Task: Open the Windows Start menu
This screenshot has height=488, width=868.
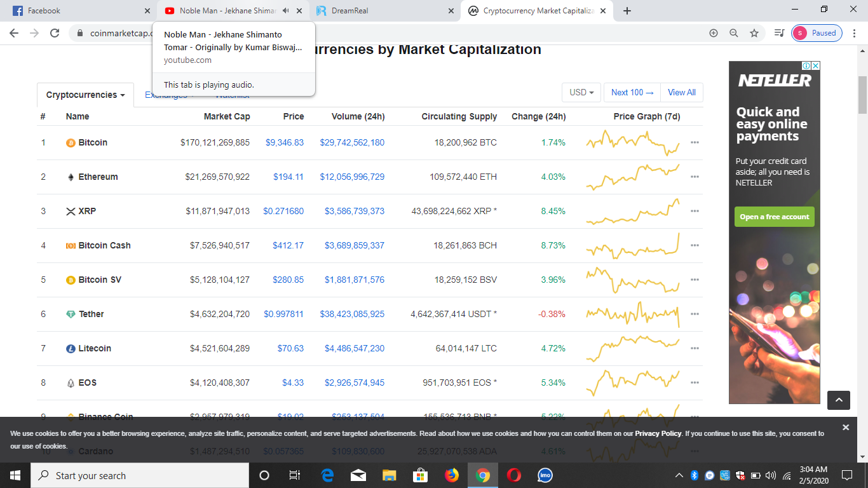Action: coord(15,475)
